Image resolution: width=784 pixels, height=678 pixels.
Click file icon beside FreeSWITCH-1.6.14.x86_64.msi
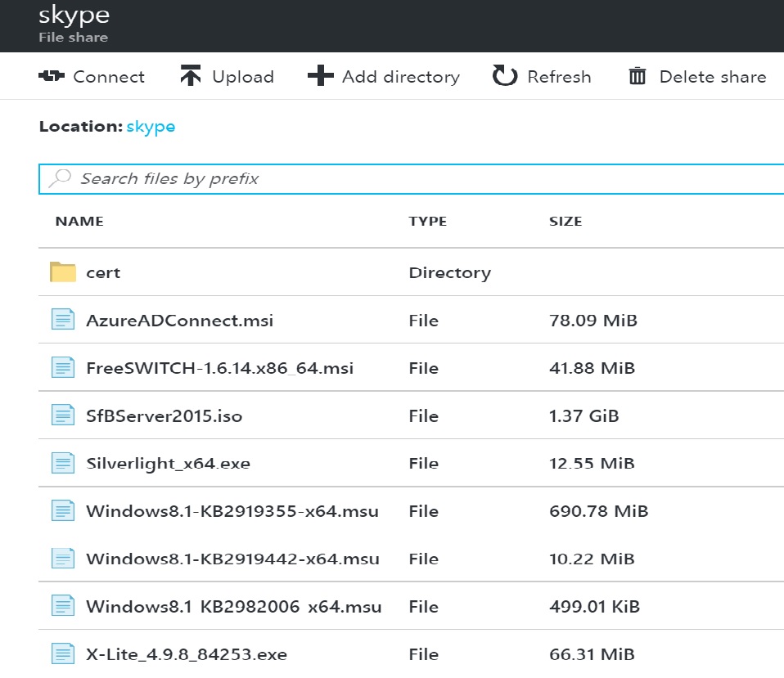tap(63, 368)
